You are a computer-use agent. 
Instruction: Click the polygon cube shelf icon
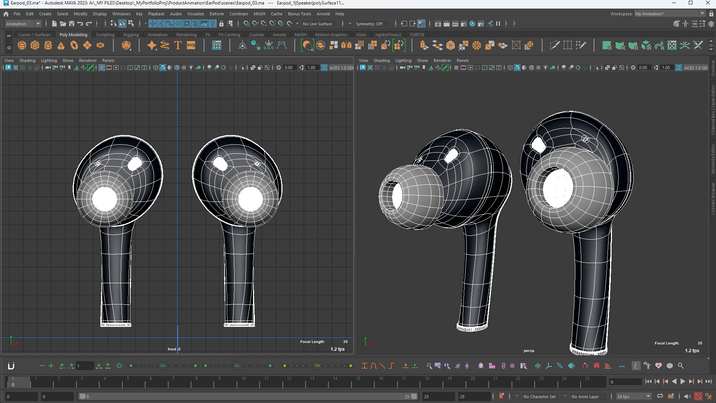coord(35,45)
